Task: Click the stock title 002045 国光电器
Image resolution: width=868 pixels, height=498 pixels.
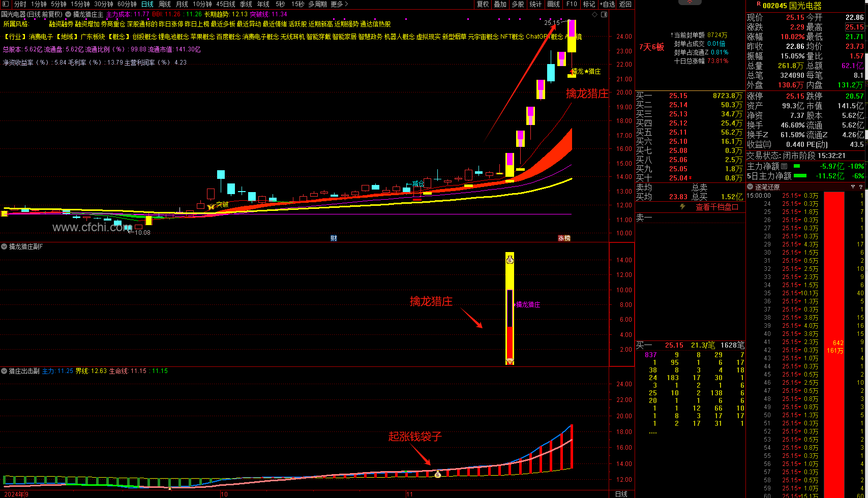Action: (792, 6)
